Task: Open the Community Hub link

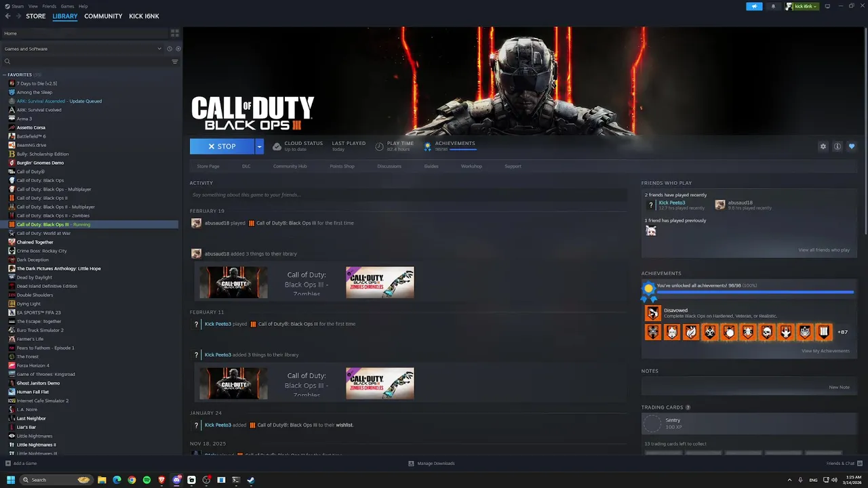Action: point(290,166)
